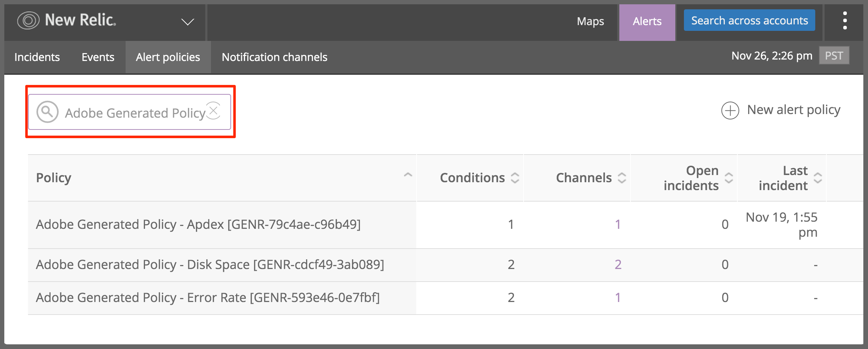Click the magnifier search icon in policy filter
This screenshot has height=349, width=868.
[x=47, y=112]
